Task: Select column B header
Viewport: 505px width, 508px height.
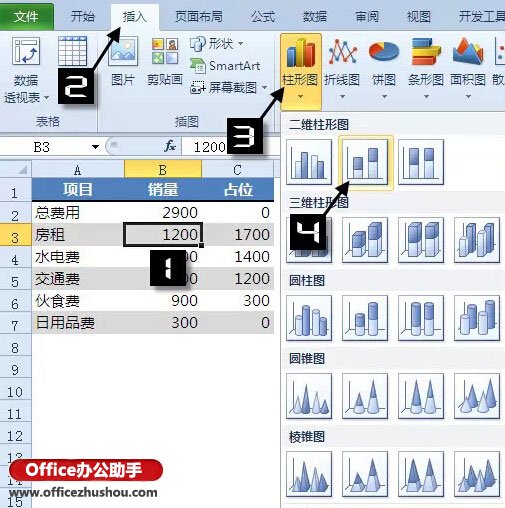Action: pos(163,169)
